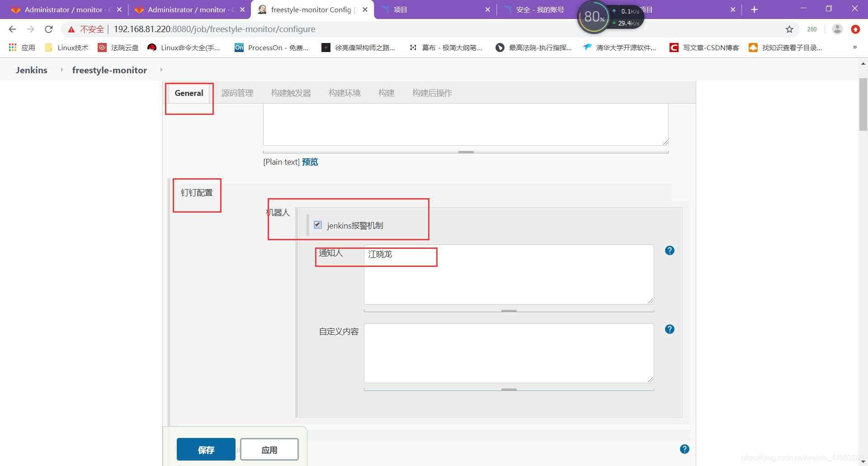Click the 200 status extension badge

pyautogui.click(x=812, y=29)
